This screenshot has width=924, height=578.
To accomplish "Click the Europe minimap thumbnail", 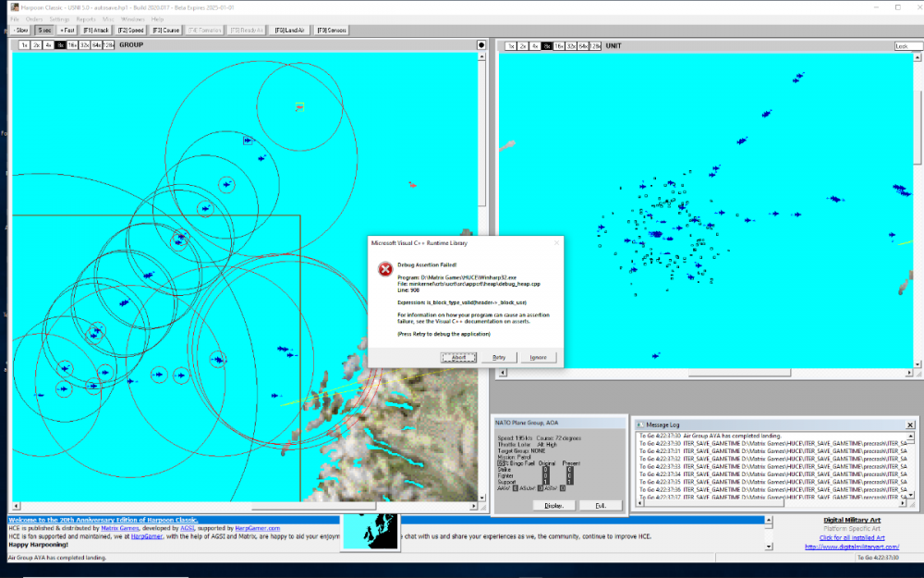I will click(x=371, y=532).
